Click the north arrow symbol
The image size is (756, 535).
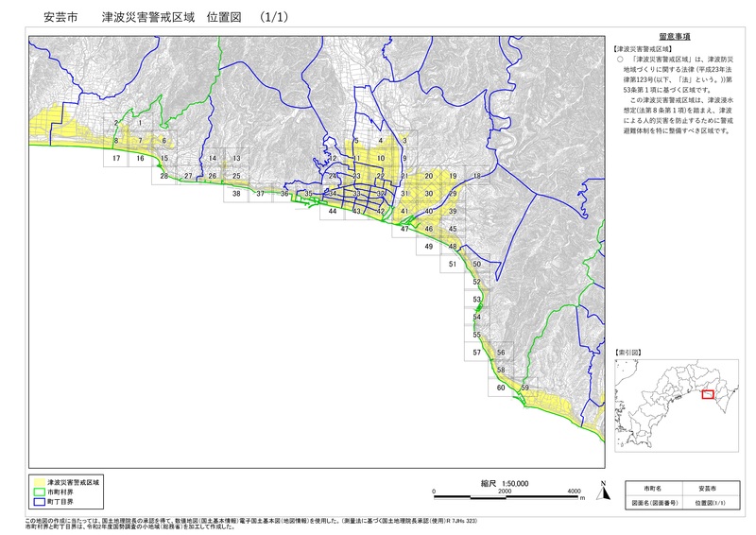603,490
